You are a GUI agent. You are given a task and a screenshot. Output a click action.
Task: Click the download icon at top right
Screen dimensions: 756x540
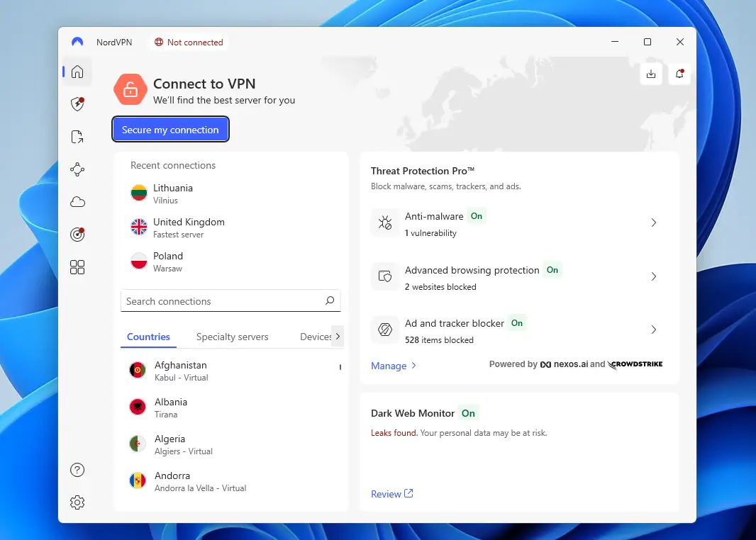point(651,74)
